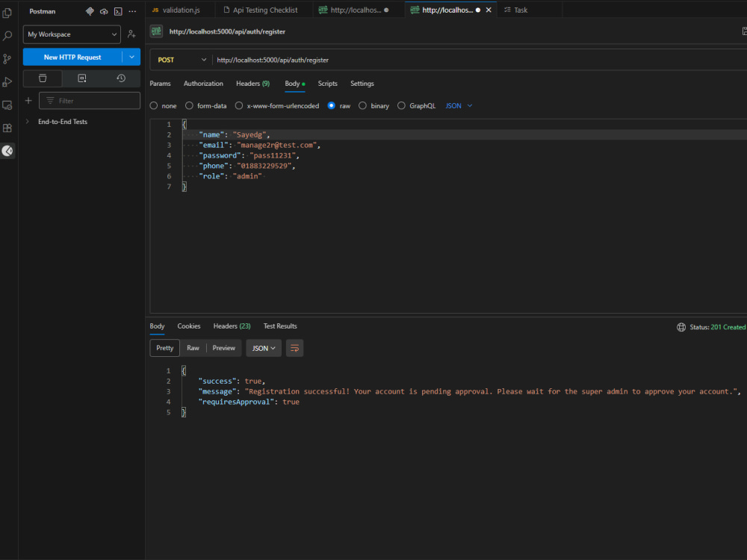This screenshot has width=747, height=560.
Task: Switch to the Settings request tab
Action: [362, 84]
